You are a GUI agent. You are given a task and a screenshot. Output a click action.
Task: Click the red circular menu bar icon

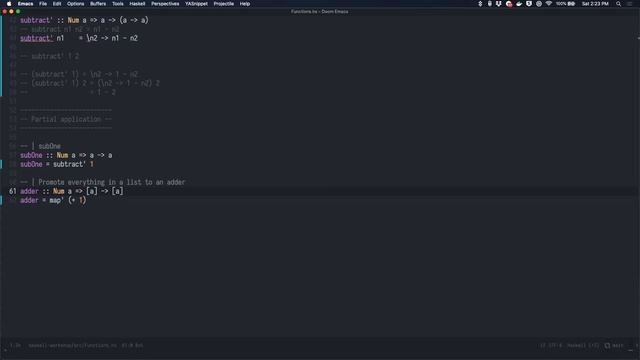pos(509,4)
